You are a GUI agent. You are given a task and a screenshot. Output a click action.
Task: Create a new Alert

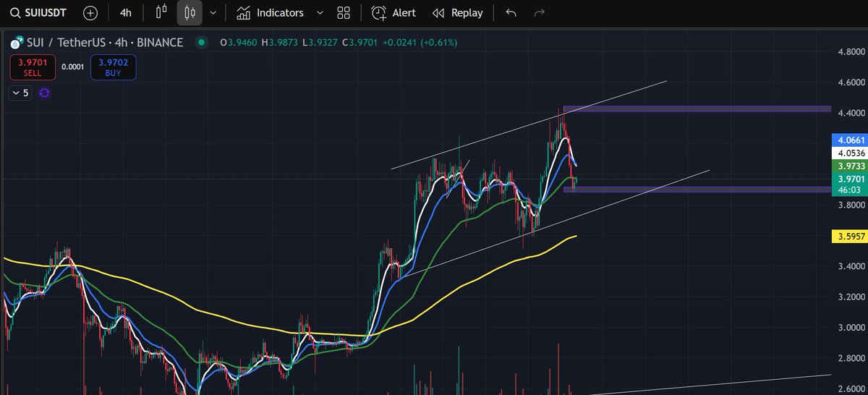point(394,13)
